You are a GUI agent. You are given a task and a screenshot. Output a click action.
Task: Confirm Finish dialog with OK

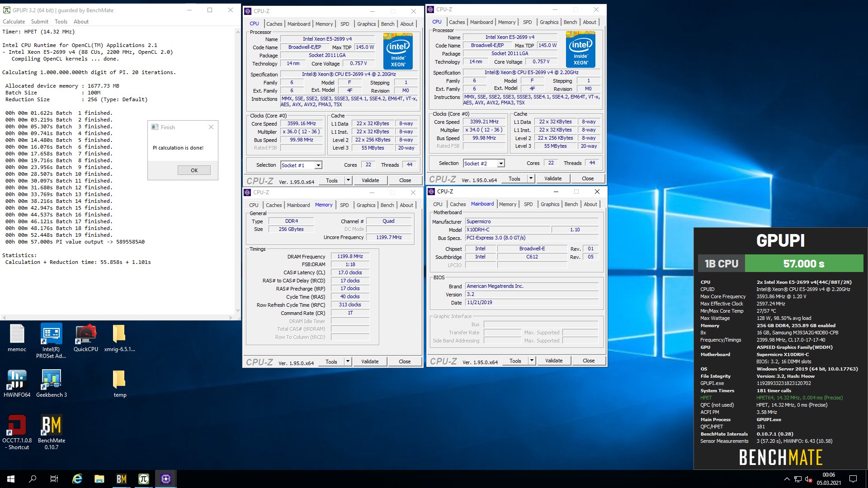[194, 170]
